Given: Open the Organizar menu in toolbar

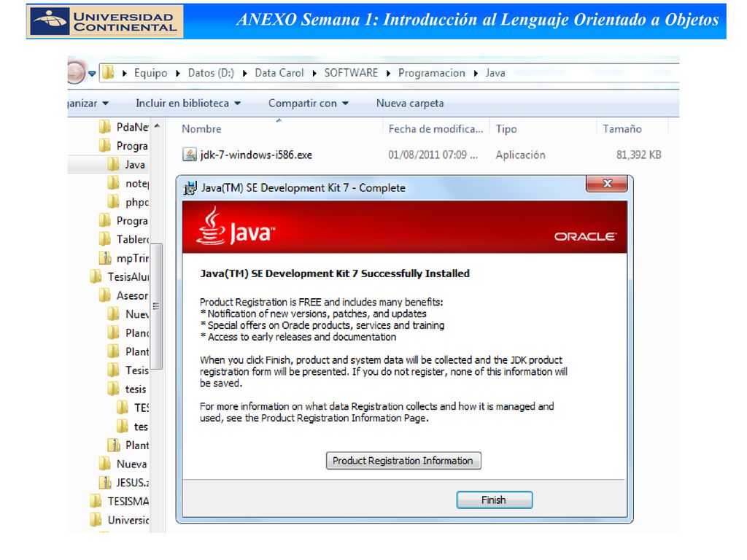Looking at the screenshot, I should pos(88,104).
